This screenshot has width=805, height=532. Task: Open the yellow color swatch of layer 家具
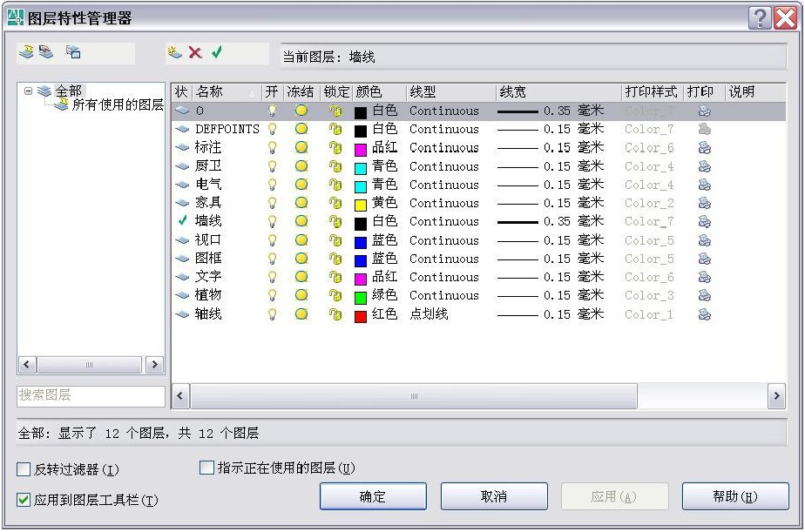pos(361,205)
